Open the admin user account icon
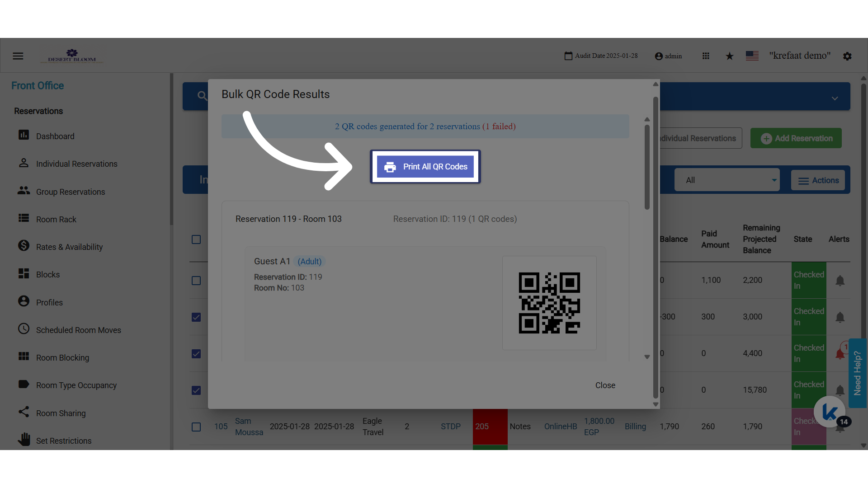Screen dimensions: 868x488 point(659,56)
